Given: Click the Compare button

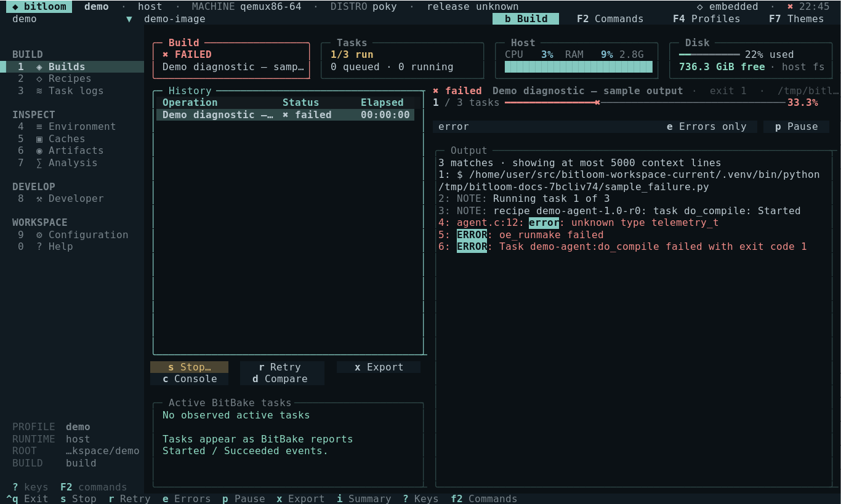Looking at the screenshot, I should click(x=282, y=379).
